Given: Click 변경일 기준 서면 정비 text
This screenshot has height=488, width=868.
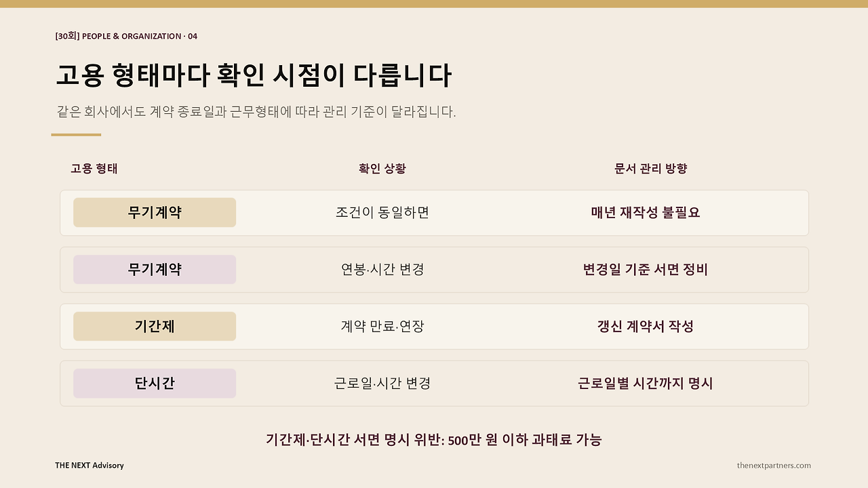Looking at the screenshot, I should click(x=646, y=269).
